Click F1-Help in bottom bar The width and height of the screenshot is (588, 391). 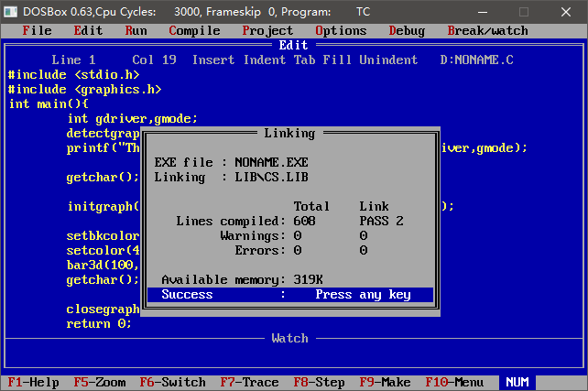point(33,382)
